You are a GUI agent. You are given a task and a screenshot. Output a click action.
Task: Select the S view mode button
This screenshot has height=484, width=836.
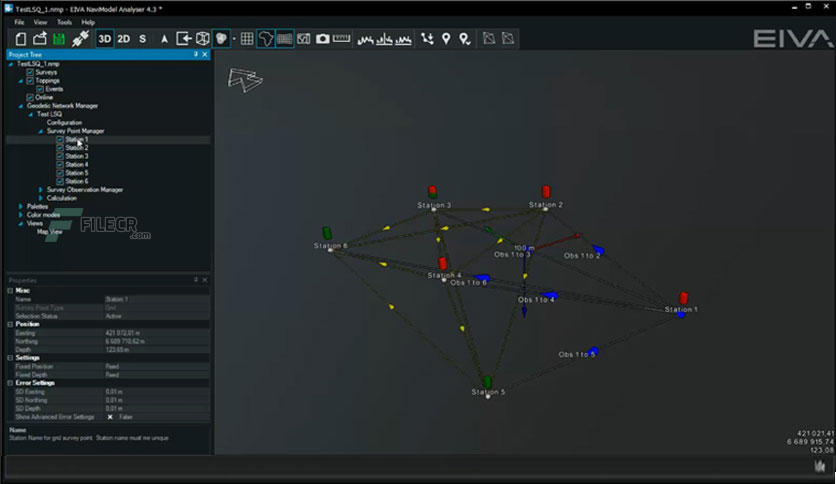tap(142, 39)
